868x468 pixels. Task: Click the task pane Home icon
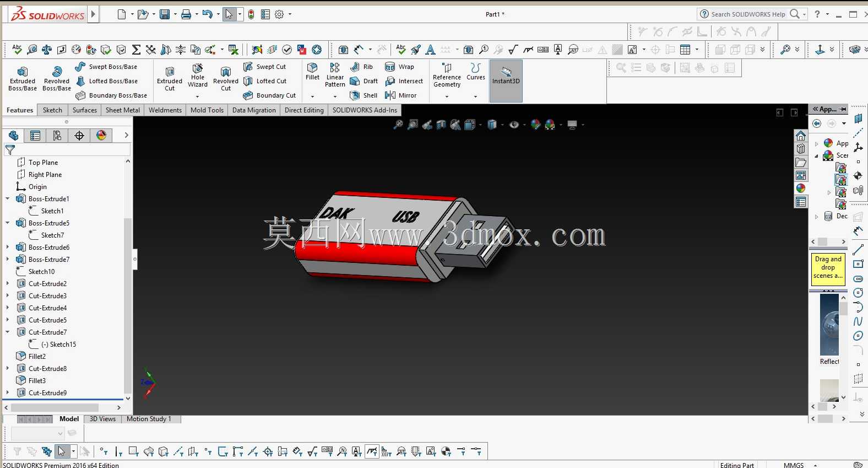801,136
